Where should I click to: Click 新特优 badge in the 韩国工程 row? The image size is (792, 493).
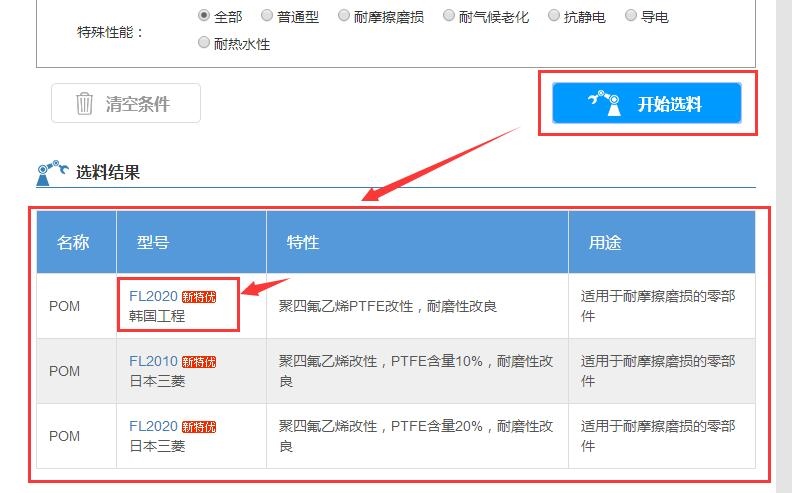(x=198, y=297)
